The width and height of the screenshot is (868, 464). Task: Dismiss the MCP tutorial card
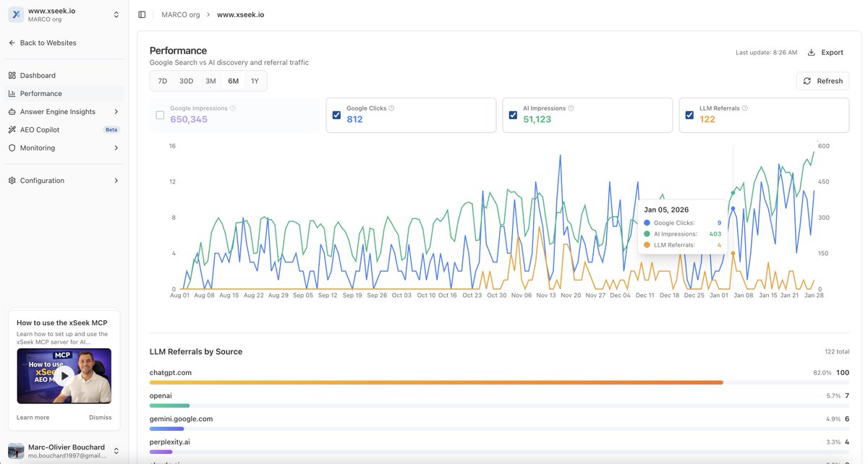point(101,418)
